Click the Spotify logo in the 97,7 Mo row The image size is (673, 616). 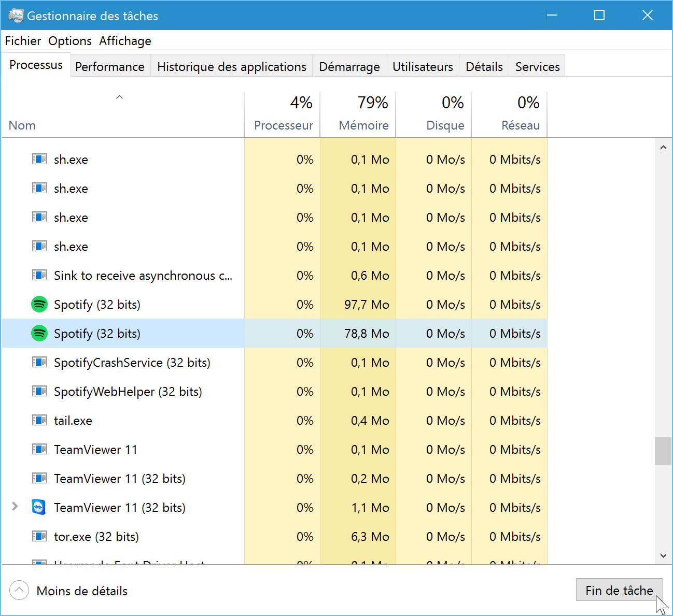pos(39,304)
